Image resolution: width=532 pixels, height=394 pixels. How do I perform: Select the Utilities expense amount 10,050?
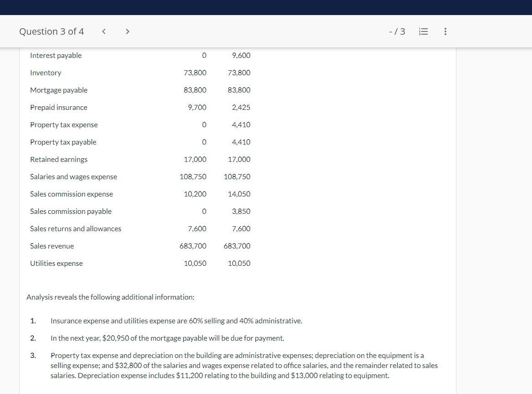point(239,263)
